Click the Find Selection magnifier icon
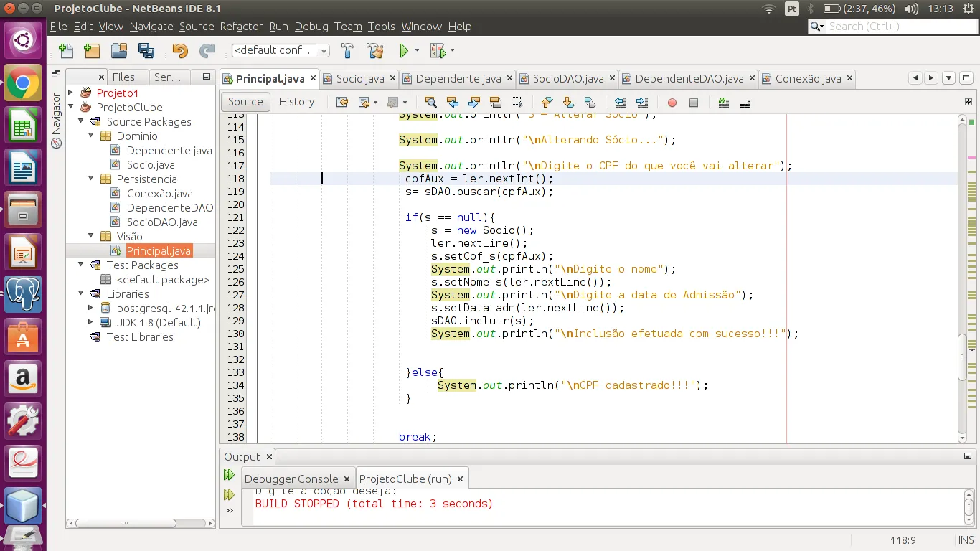Screen dimensions: 980x551 tap(430, 102)
